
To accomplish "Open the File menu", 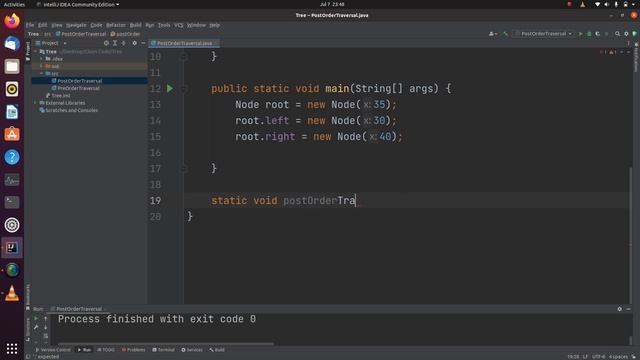I will click(x=30, y=25).
